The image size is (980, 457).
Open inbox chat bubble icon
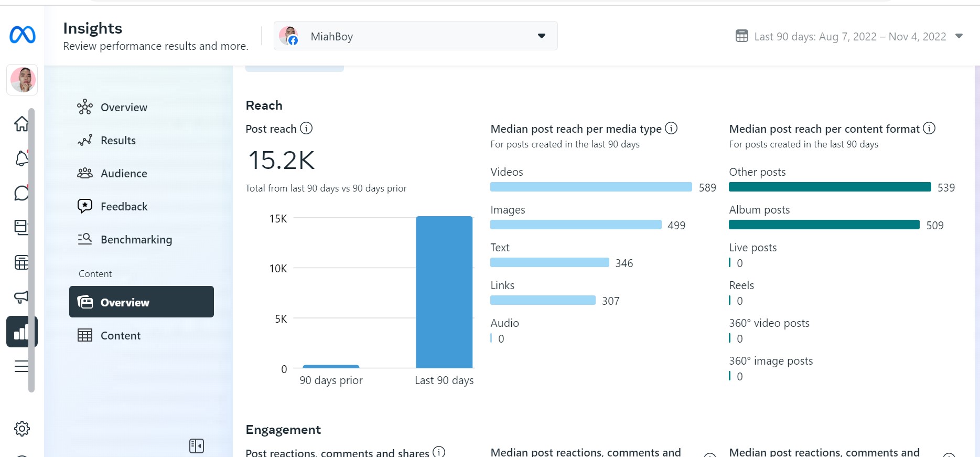[21, 193]
